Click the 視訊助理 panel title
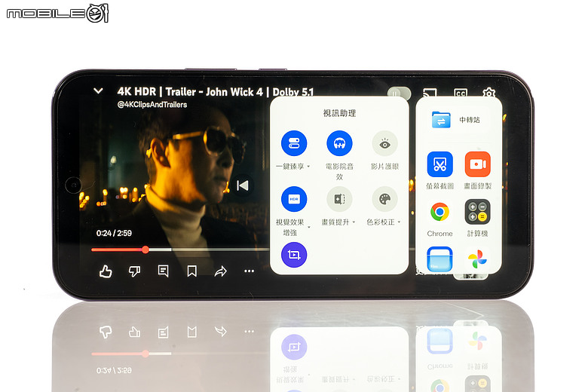The width and height of the screenshot is (588, 392). 339,113
